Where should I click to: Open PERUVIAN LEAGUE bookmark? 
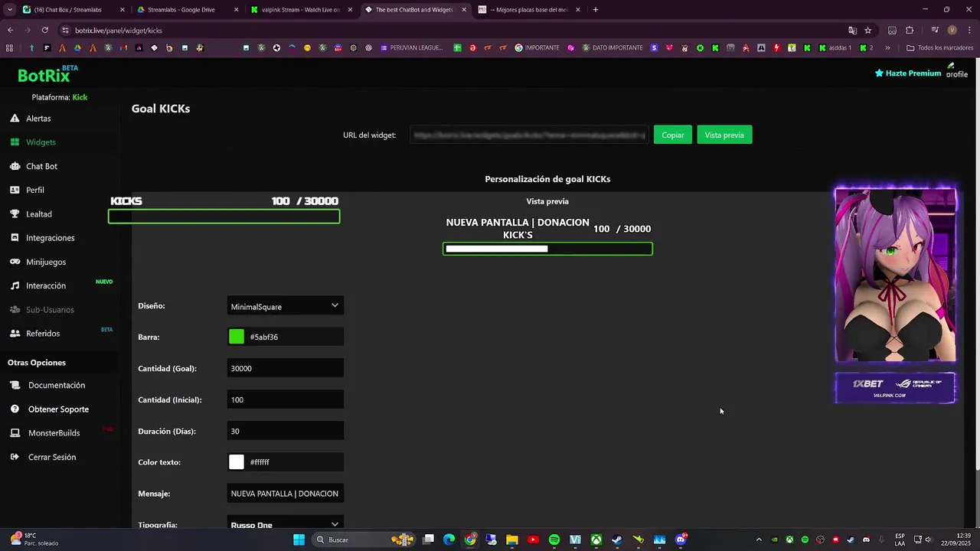point(411,48)
